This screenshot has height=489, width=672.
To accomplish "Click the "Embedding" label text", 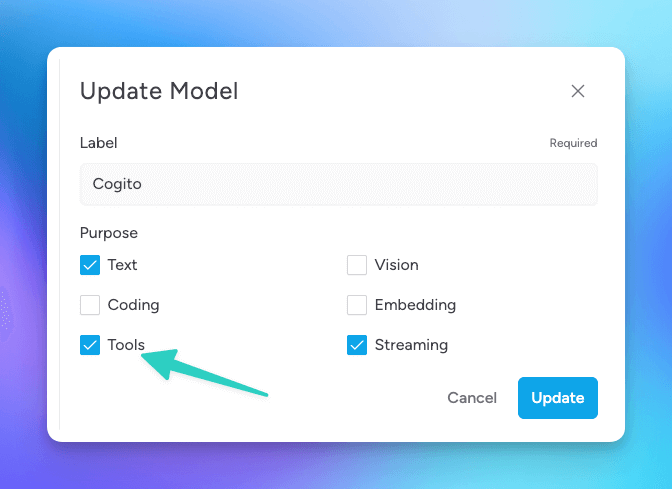I will point(415,305).
